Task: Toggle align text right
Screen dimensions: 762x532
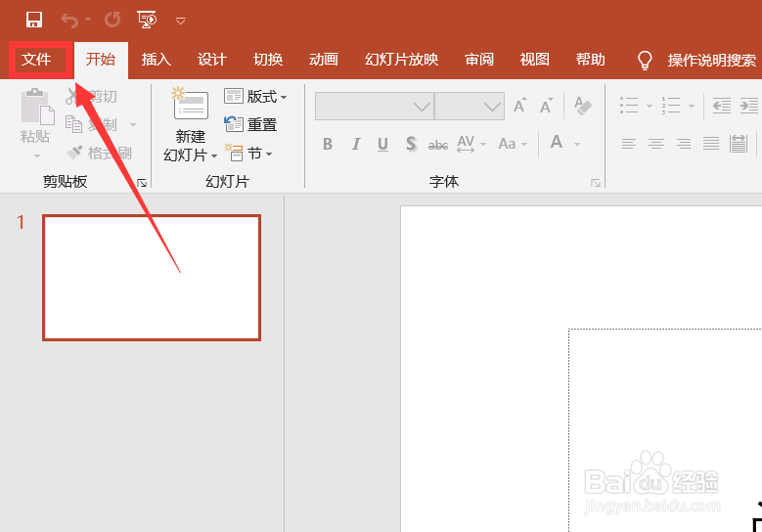Action: pos(684,144)
